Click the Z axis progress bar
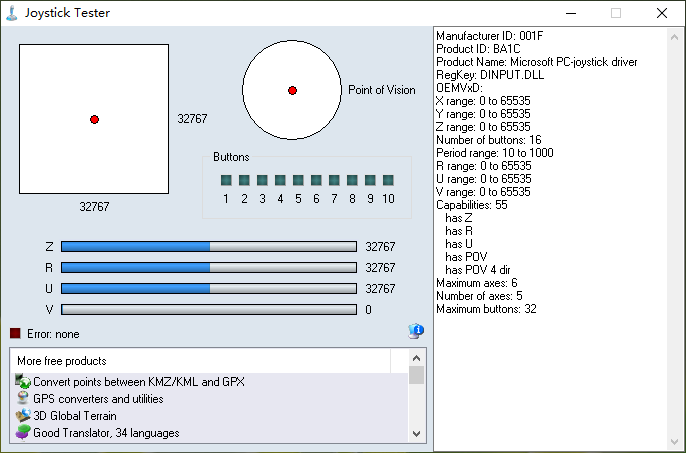The image size is (686, 453). [x=208, y=246]
